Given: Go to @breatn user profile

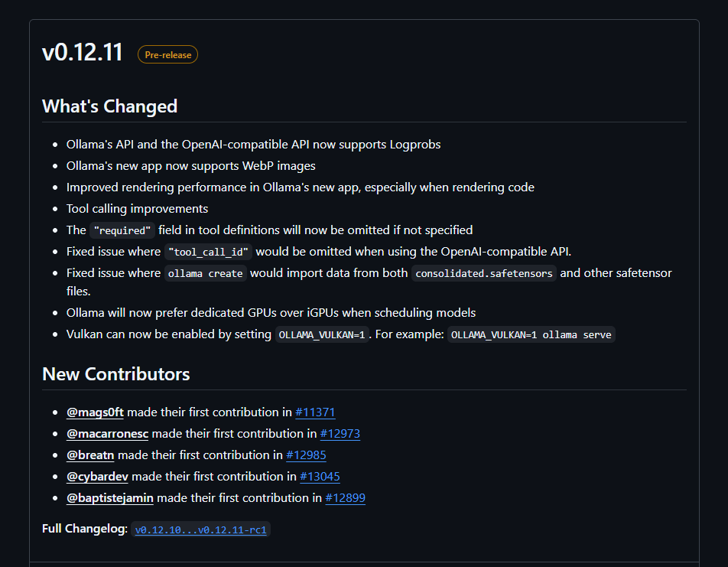Looking at the screenshot, I should (x=90, y=455).
